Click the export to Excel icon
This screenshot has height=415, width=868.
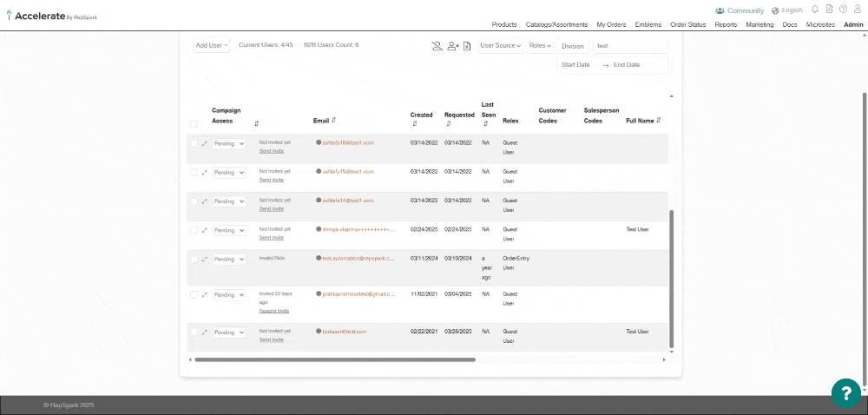pos(467,46)
